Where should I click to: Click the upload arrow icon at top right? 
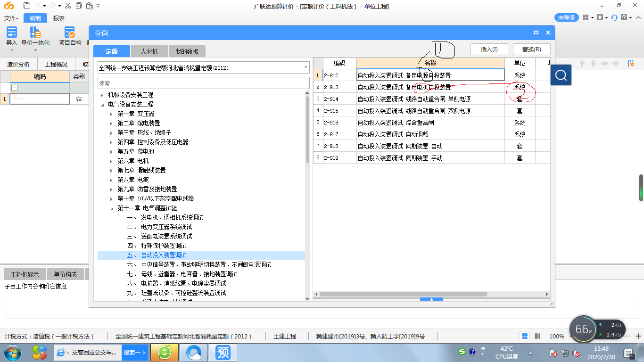(x=600, y=17)
